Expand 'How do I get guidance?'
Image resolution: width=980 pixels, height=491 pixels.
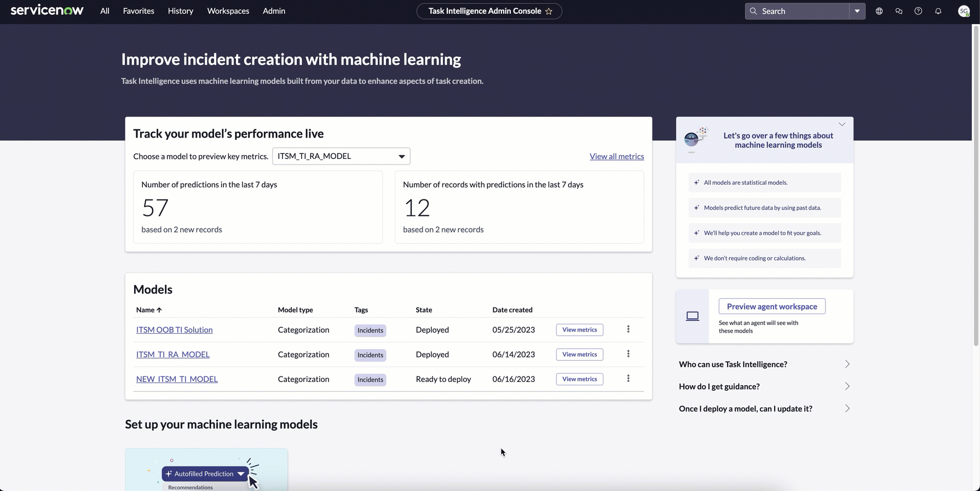(765, 386)
